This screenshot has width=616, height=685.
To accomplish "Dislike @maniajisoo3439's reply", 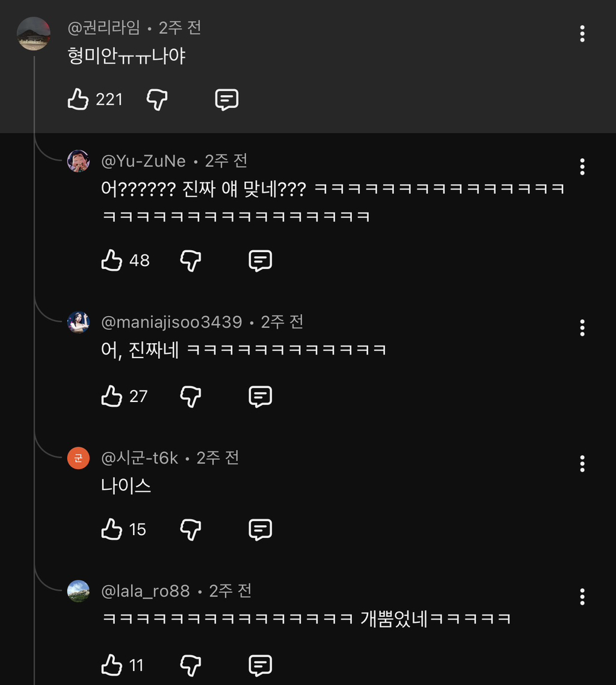I will click(191, 396).
